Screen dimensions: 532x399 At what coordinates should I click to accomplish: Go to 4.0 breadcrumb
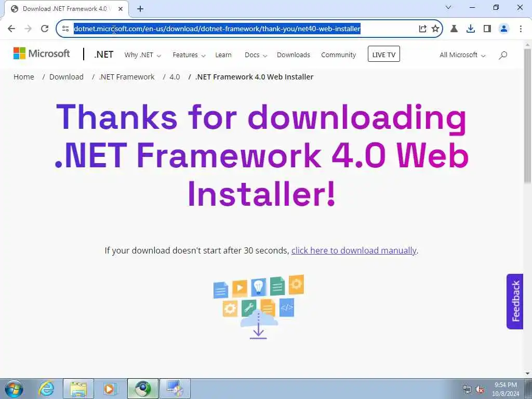coord(175,77)
